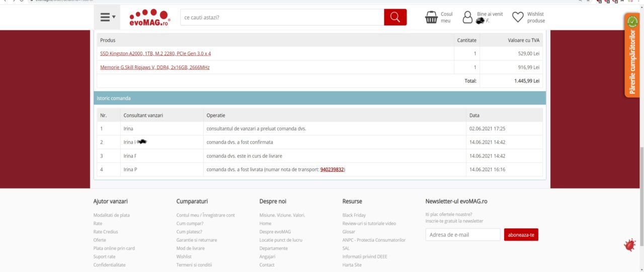644x272 pixels.
Task: Open SSD Kingston A2000 product link
Action: 155,53
